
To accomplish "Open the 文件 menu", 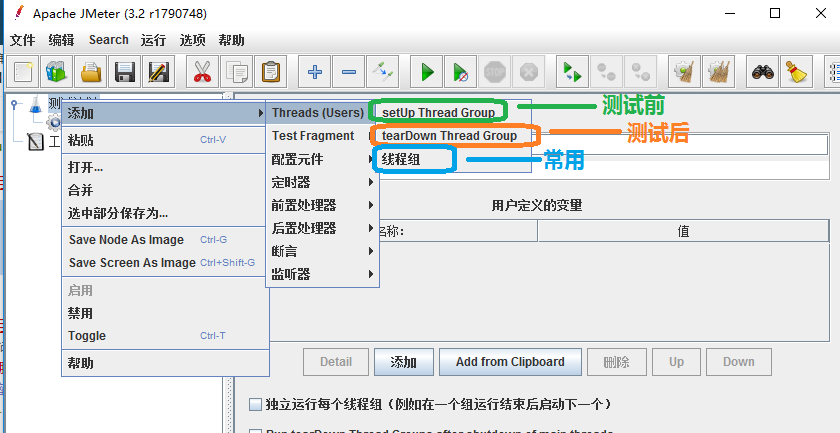I will coord(22,40).
